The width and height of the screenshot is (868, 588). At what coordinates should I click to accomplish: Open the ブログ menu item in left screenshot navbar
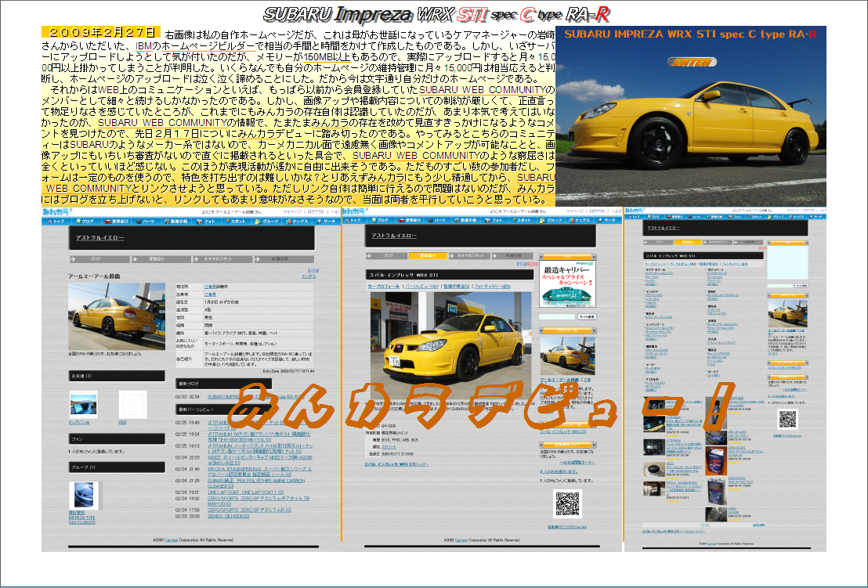pos(86,222)
